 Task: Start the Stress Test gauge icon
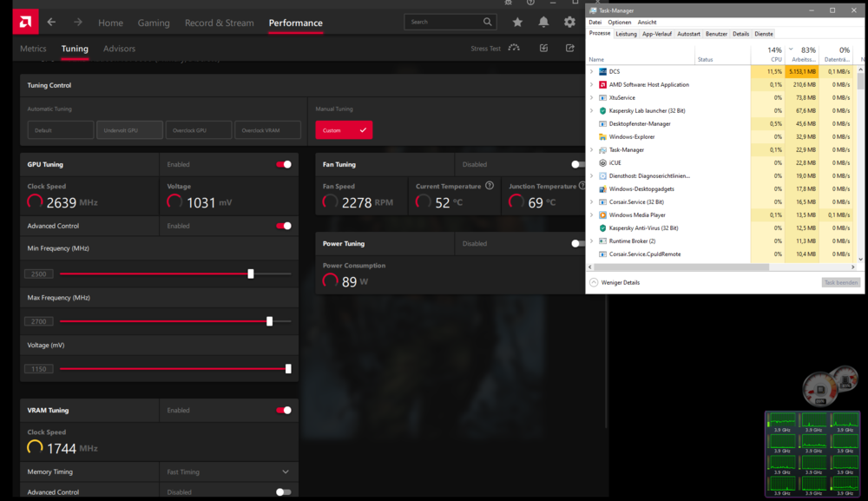click(x=514, y=48)
